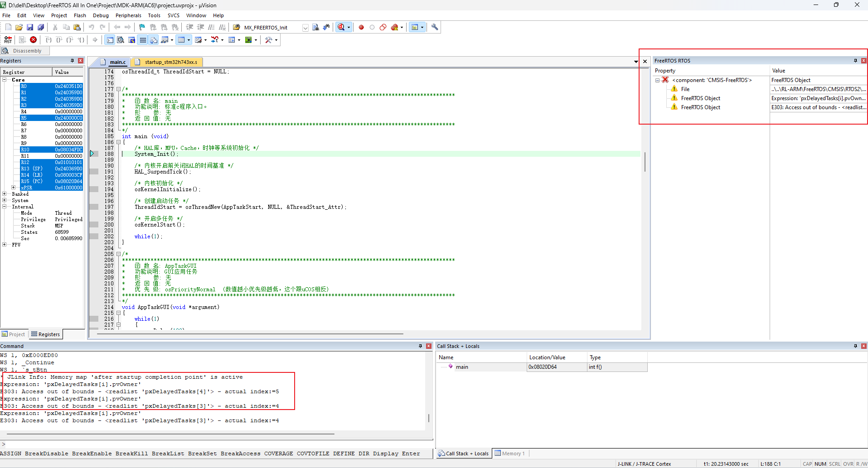The width and height of the screenshot is (868, 468).
Task: Click the Step Into icon
Action: coord(48,40)
